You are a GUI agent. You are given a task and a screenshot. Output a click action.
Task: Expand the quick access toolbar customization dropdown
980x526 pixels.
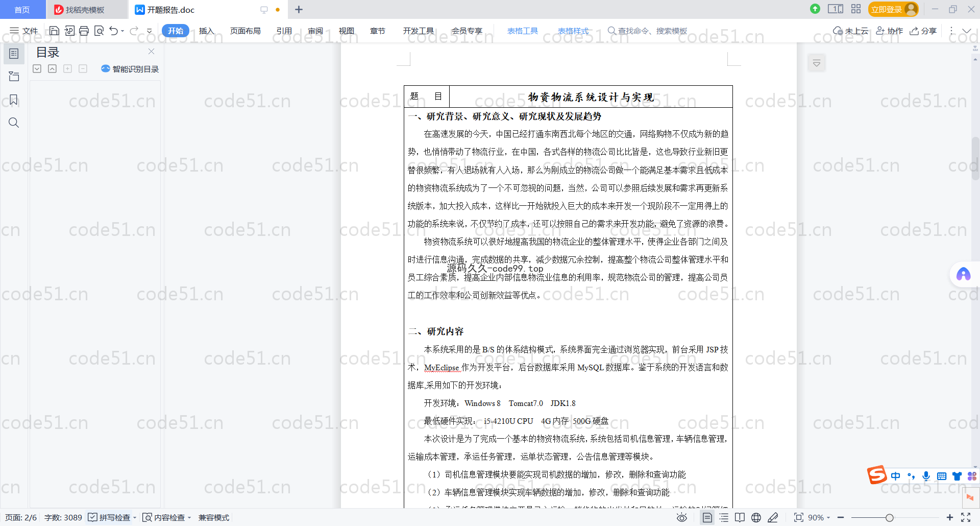(x=150, y=31)
